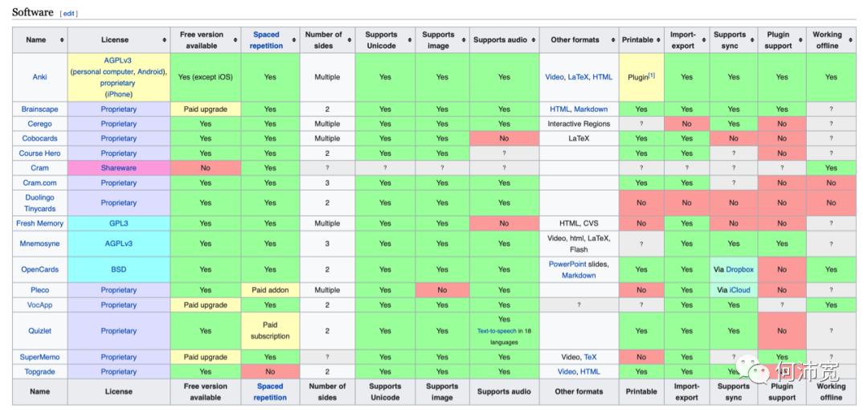868x410 pixels.
Task: Click the Shareware license link for Cram
Action: click(x=119, y=168)
